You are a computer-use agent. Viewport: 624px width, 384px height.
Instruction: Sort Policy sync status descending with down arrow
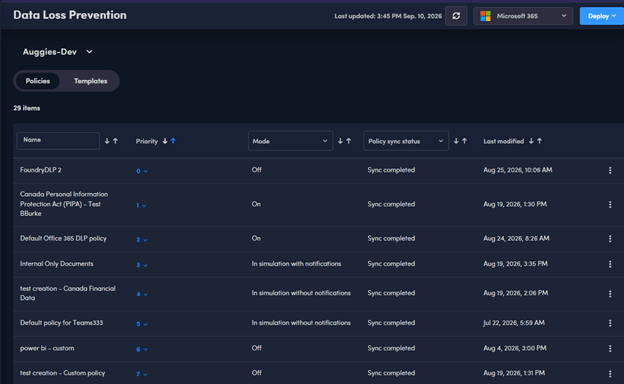tap(456, 141)
